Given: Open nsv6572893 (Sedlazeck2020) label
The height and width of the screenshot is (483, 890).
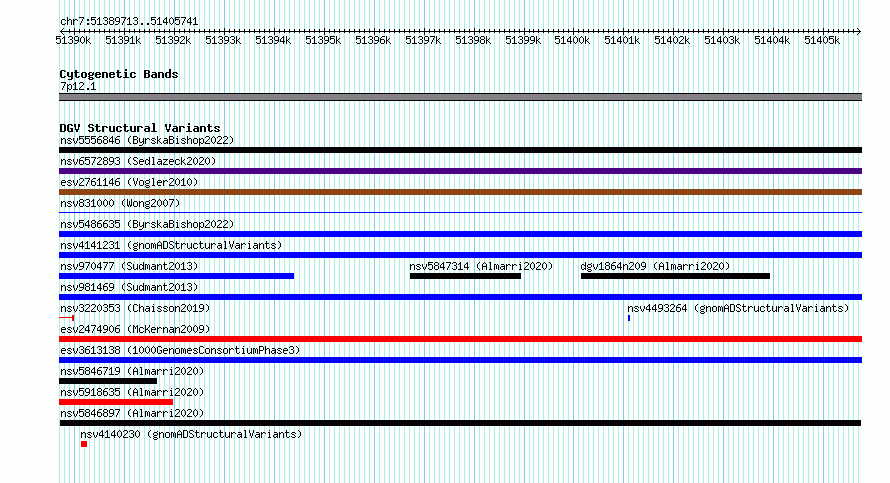Looking at the screenshot, I should (x=138, y=161).
